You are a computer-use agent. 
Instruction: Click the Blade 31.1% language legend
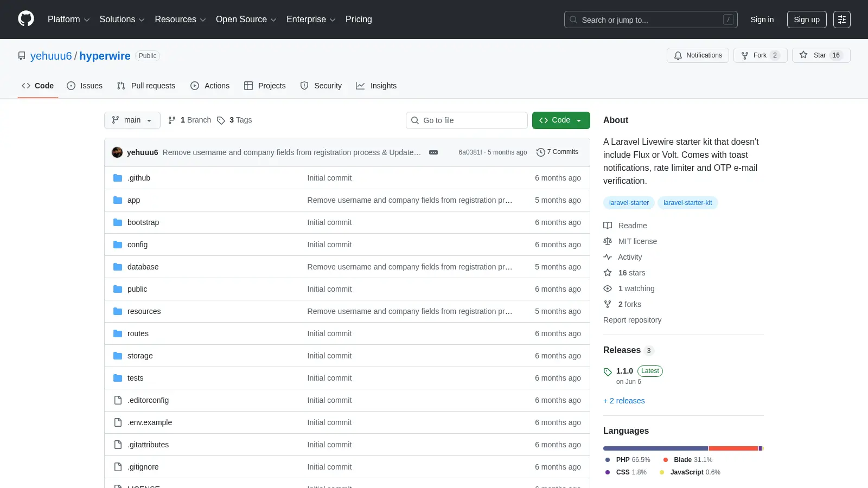coord(688,460)
